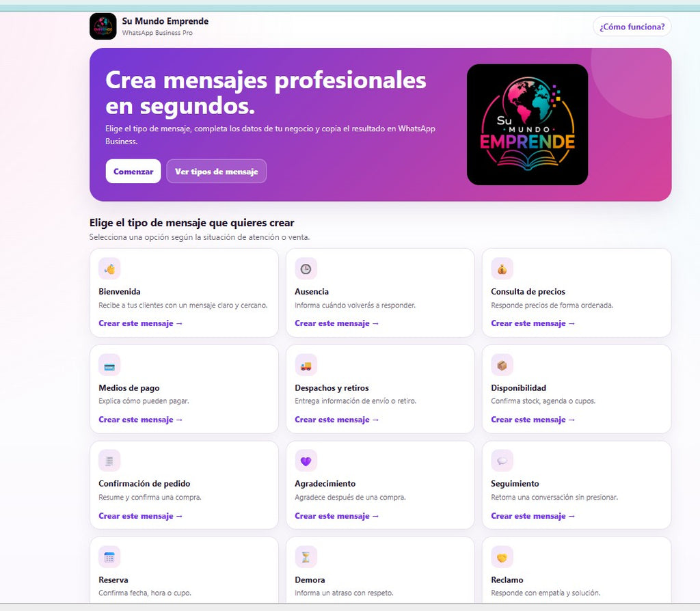The image size is (700, 611).
Task: Click Crear este mensaje link under Seguimiento
Action: [533, 517]
